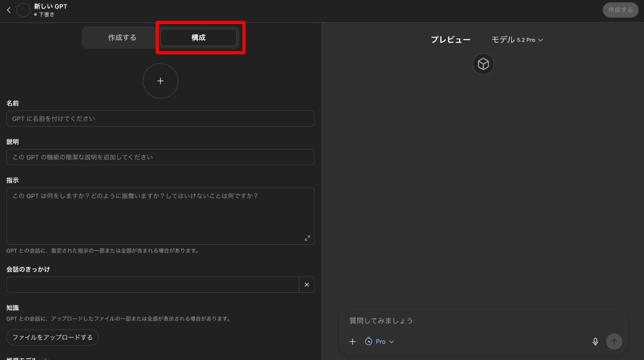The width and height of the screenshot is (644, 360).
Task: Activate the microphone voice input
Action: [x=595, y=341]
